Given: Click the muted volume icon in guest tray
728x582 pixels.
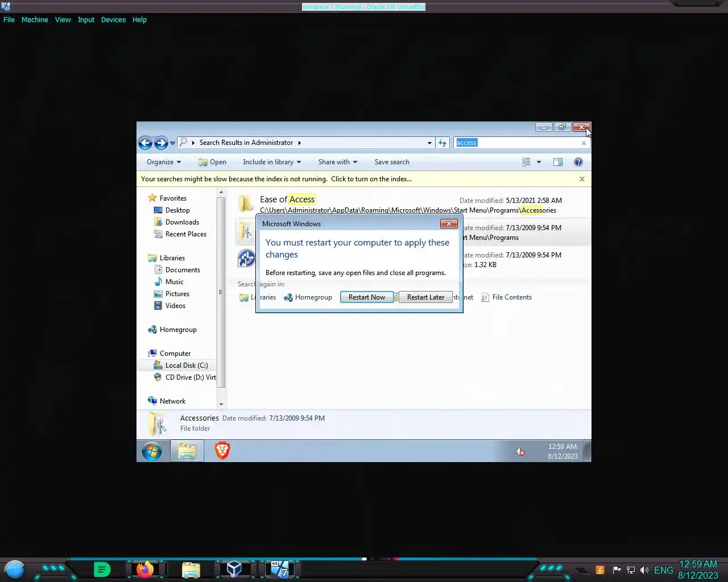Looking at the screenshot, I should click(520, 452).
